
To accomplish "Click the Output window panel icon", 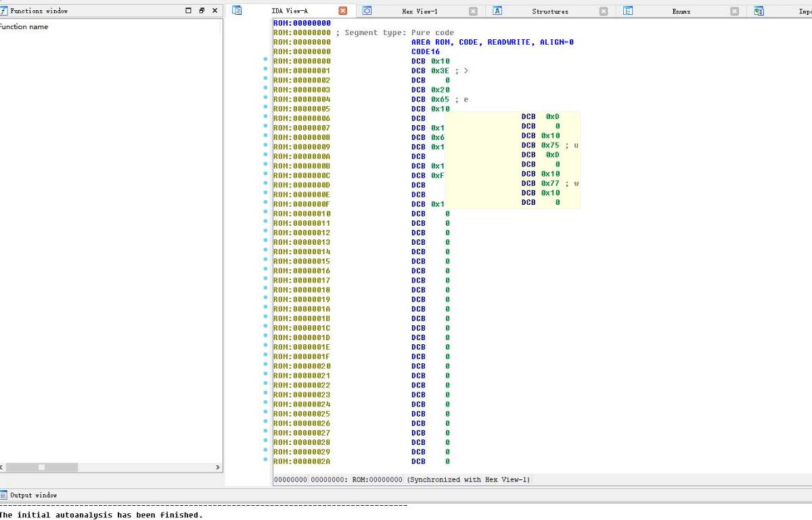I will [x=3, y=495].
